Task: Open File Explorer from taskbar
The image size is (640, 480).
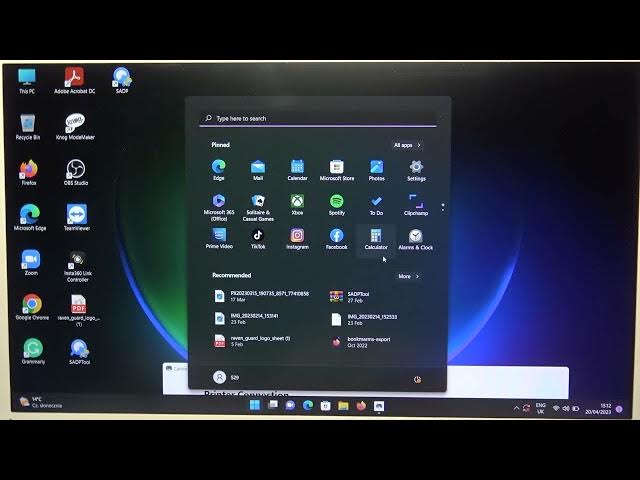Action: click(x=343, y=405)
